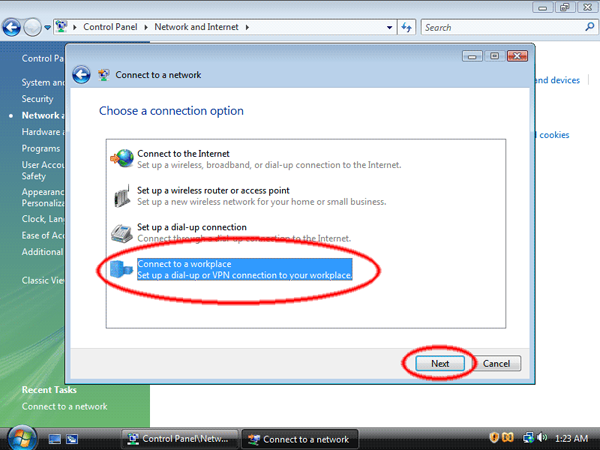Switch to Connect to a network taskbar button
The image size is (600, 450).
click(300, 439)
